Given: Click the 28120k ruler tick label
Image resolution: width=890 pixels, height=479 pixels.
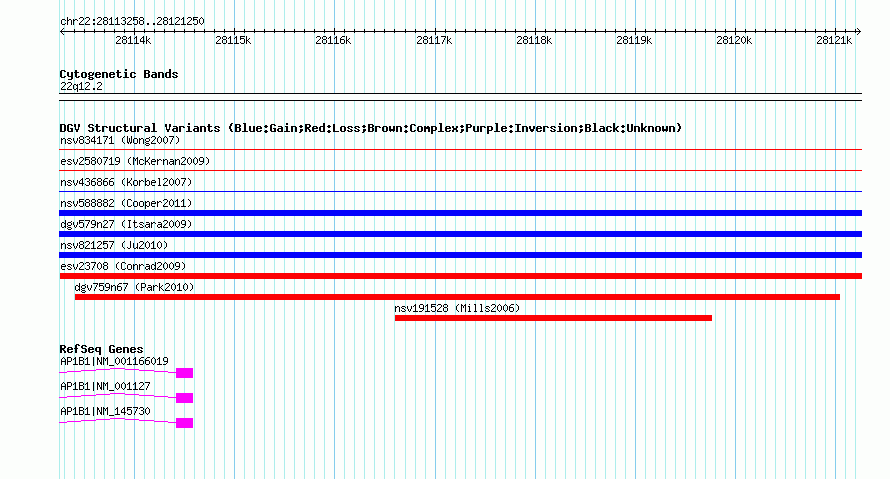Looking at the screenshot, I should (x=734, y=40).
